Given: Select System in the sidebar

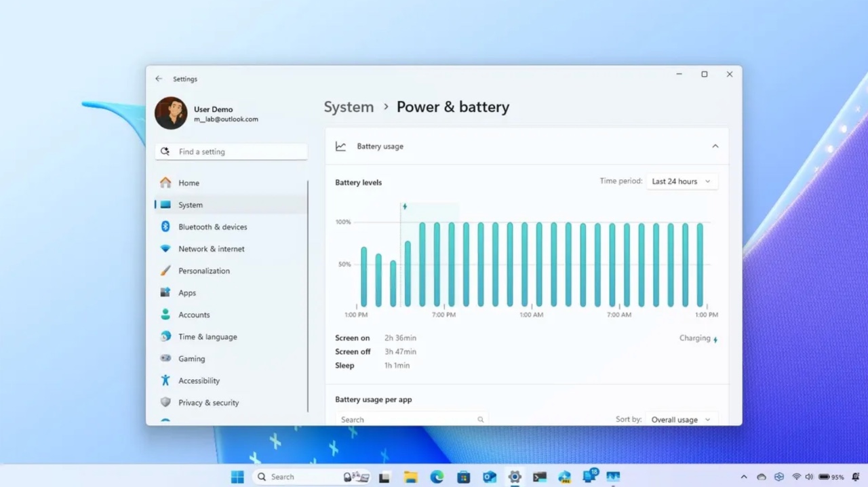Looking at the screenshot, I should [x=231, y=205].
